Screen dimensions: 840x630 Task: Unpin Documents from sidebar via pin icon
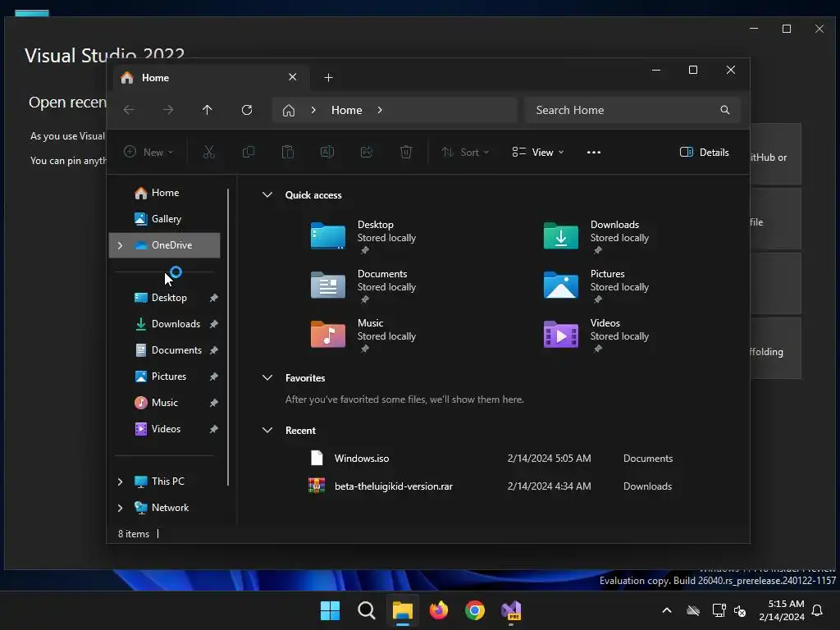[x=214, y=350]
